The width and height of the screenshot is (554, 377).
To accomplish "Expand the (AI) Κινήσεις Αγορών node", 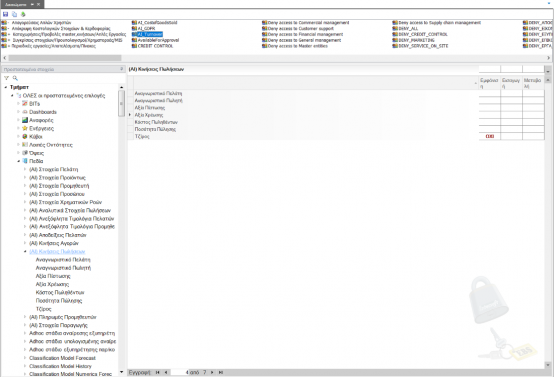I will click(x=25, y=243).
